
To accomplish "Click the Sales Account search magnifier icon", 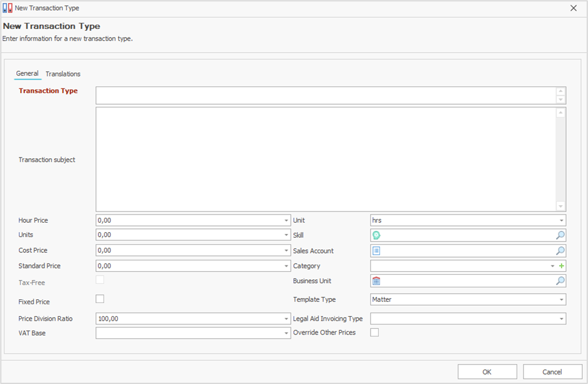I will coord(560,250).
